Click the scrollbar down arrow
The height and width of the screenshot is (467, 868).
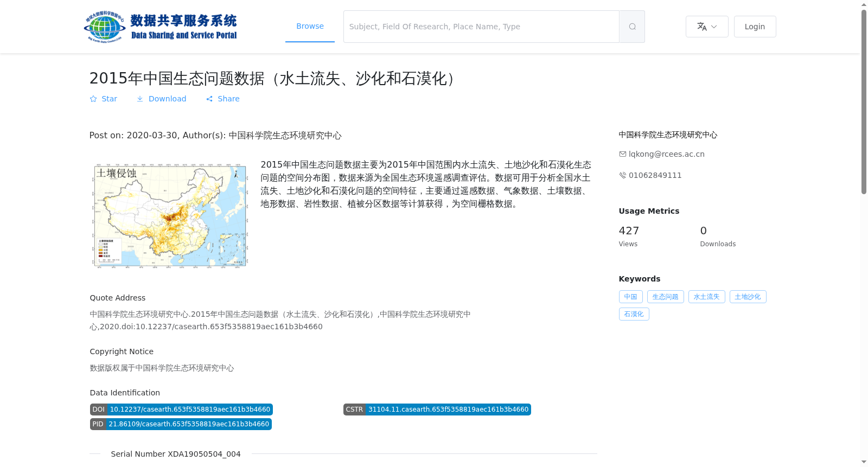[864, 462]
